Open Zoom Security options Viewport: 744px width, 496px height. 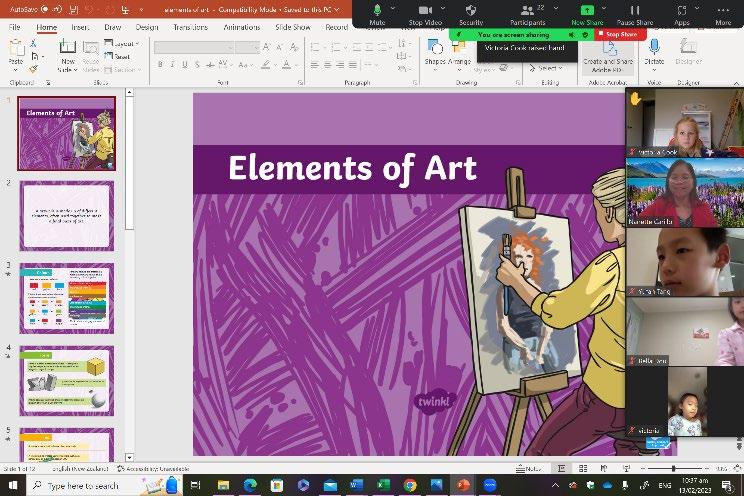pos(471,14)
